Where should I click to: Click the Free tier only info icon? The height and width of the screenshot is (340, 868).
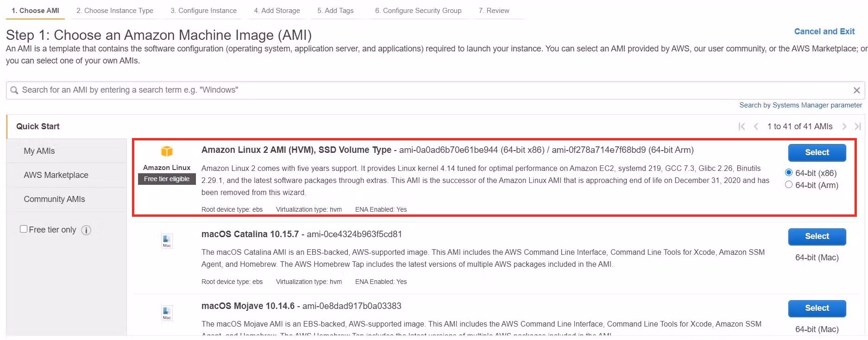pos(86,230)
